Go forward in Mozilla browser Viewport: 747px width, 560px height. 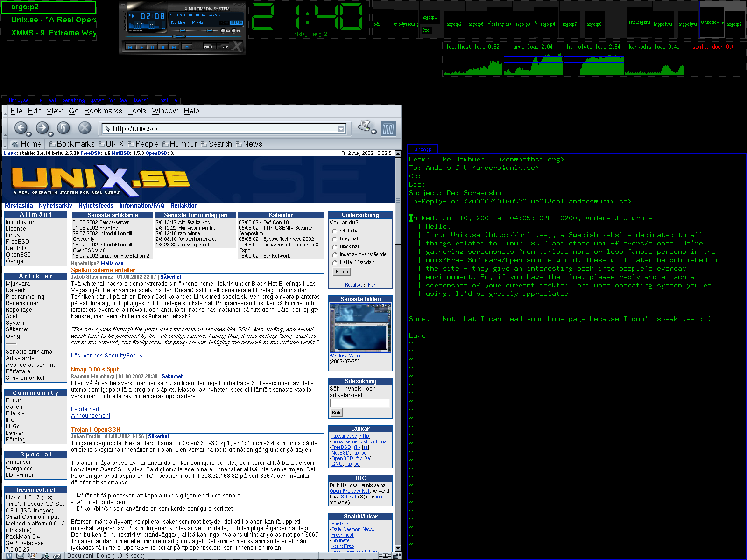tap(42, 128)
